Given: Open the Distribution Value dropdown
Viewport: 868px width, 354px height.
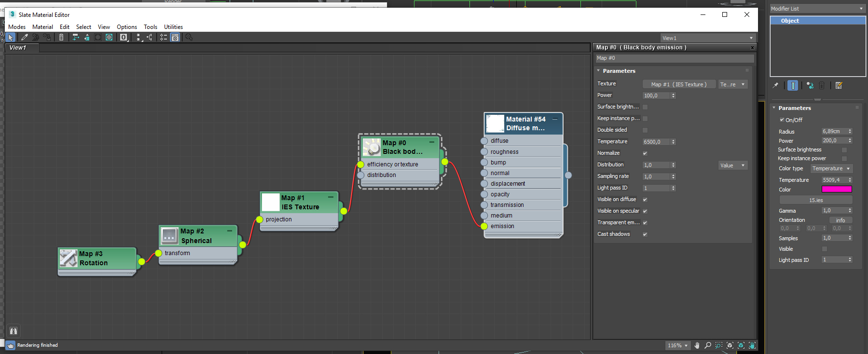Looking at the screenshot, I should click(733, 165).
